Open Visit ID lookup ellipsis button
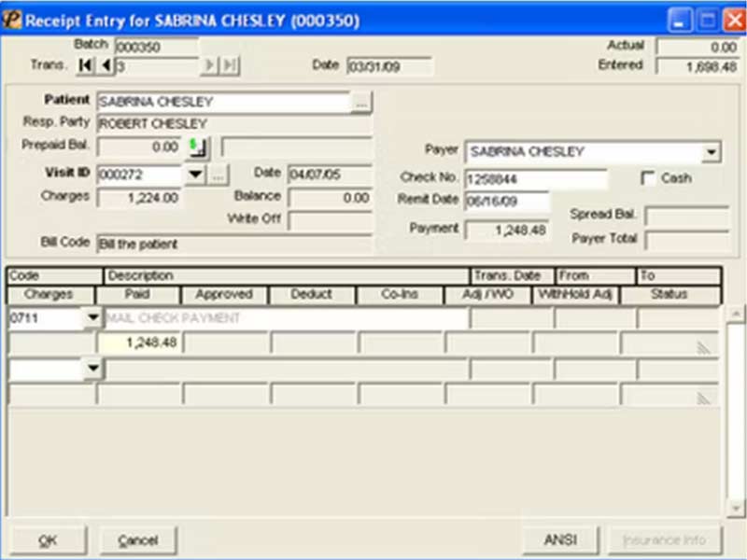This screenshot has width=747, height=560. point(218,175)
